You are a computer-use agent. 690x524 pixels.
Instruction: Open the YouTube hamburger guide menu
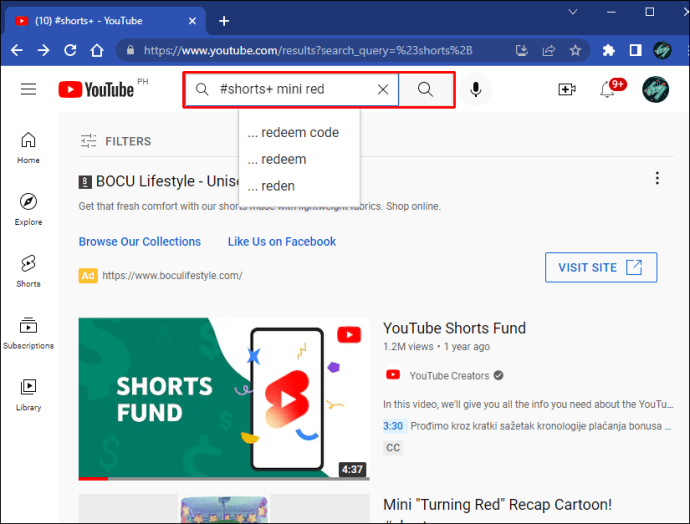pyautogui.click(x=28, y=89)
